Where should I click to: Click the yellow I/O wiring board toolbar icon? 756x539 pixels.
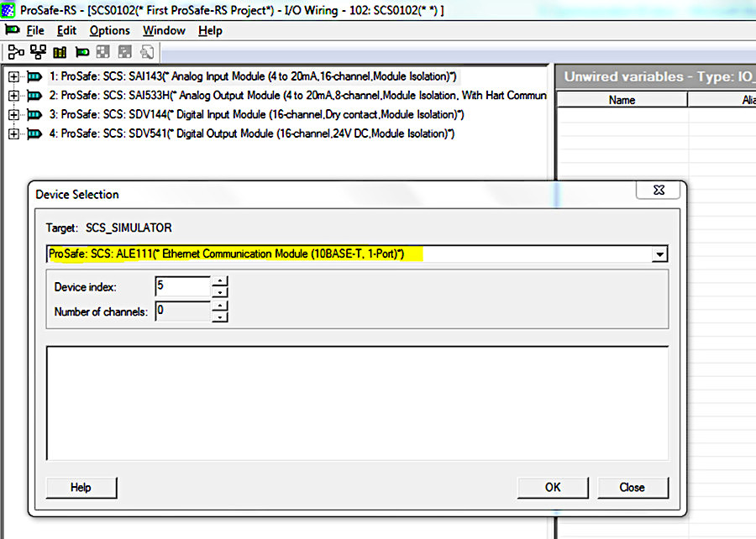click(x=60, y=52)
